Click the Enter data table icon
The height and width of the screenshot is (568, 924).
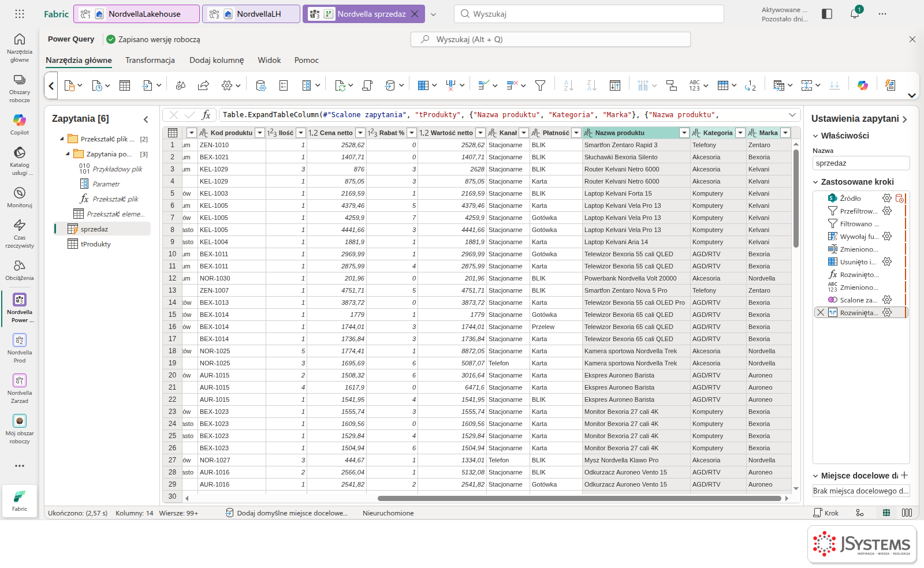(x=125, y=85)
